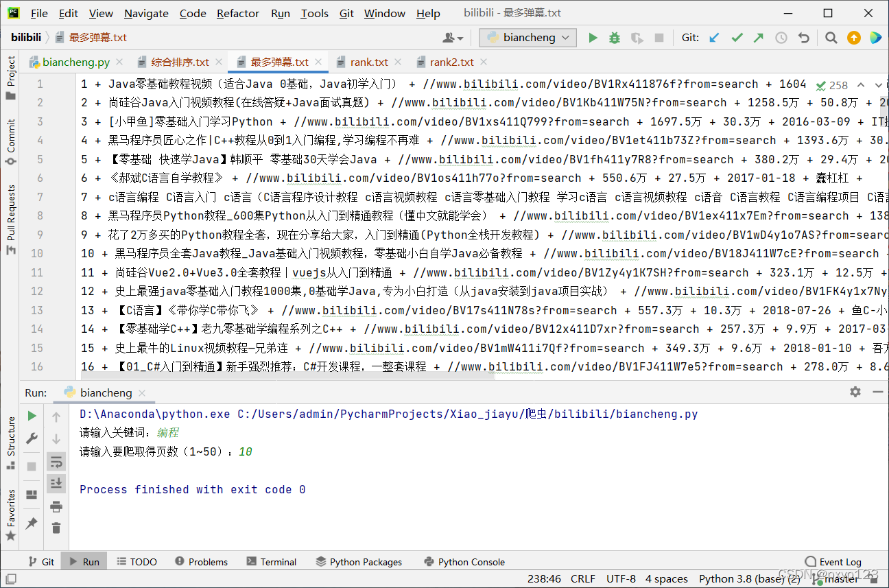
Task: Change CRLF line separator in status bar
Action: point(582,579)
